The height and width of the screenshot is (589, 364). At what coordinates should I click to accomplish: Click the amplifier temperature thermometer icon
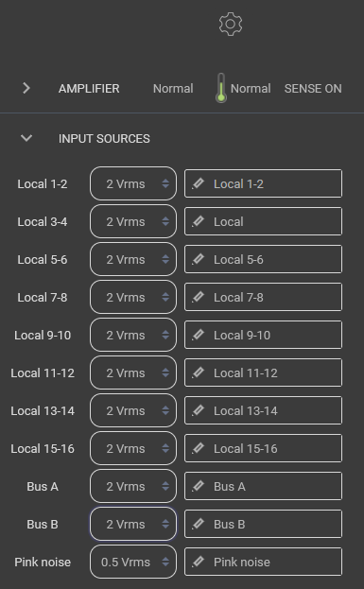point(221,88)
